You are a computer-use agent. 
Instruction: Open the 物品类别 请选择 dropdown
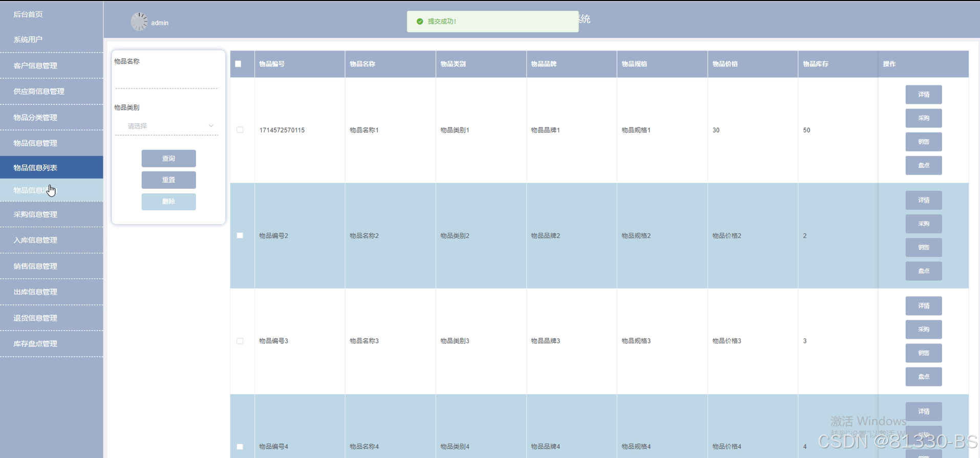[167, 126]
